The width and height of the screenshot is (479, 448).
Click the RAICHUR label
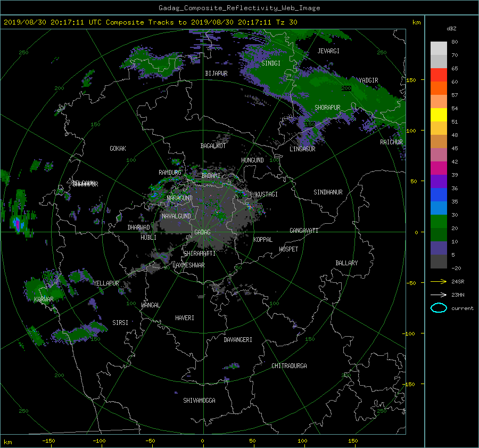391,142
